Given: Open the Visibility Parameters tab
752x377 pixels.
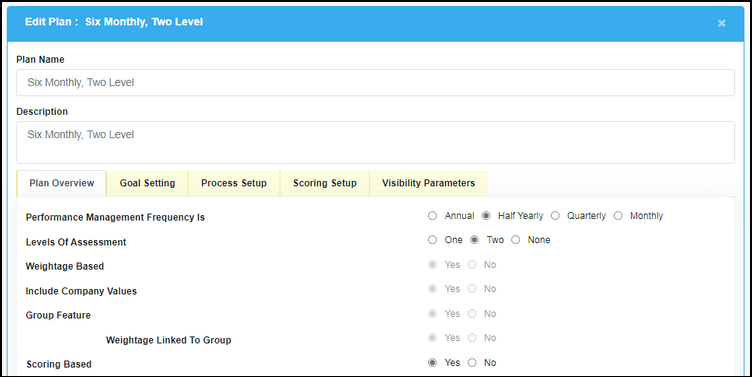Looking at the screenshot, I should (429, 183).
